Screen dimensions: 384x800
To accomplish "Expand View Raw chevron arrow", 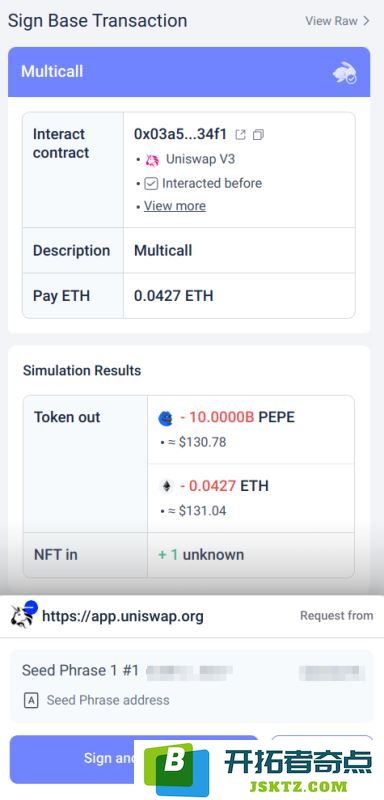I will click(x=366, y=21).
